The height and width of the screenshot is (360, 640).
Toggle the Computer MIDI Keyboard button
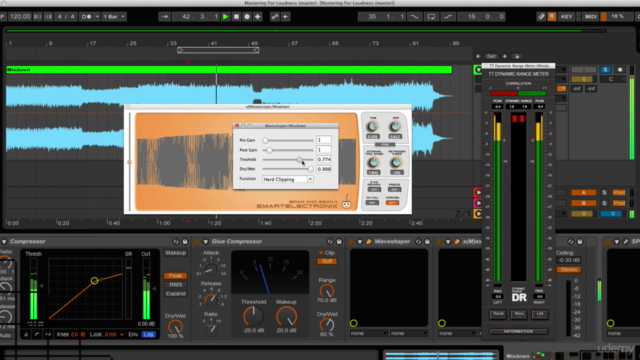(552, 17)
